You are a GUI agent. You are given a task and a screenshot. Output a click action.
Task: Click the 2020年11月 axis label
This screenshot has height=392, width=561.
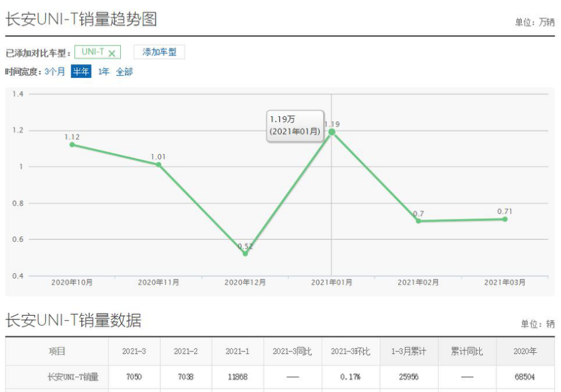(158, 283)
